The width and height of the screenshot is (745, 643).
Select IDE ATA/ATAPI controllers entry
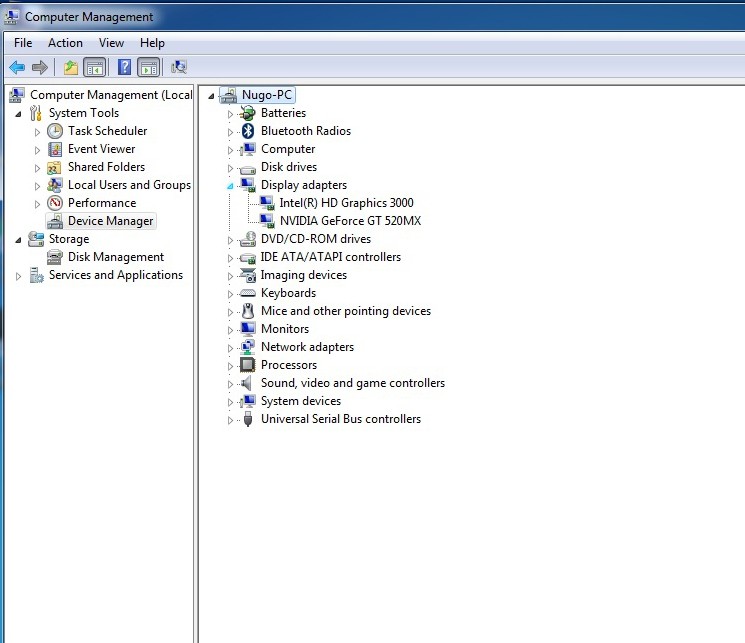(330, 257)
